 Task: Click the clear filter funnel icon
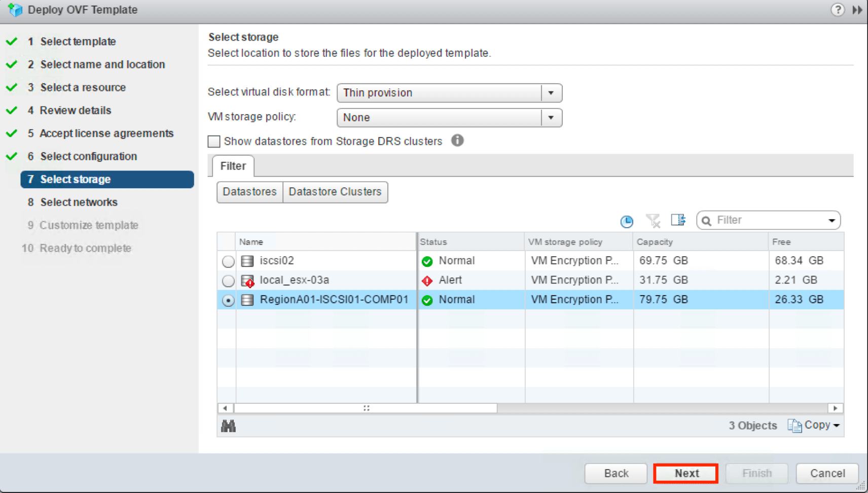(653, 221)
